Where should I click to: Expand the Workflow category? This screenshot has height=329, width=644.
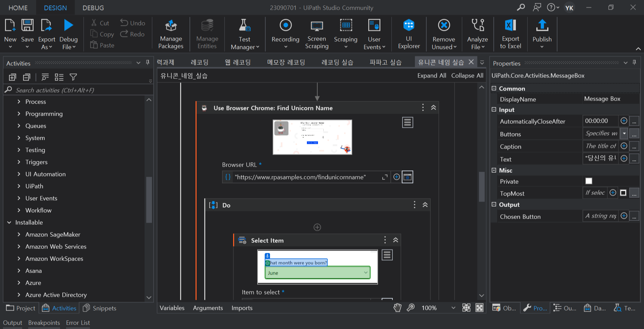click(19, 210)
